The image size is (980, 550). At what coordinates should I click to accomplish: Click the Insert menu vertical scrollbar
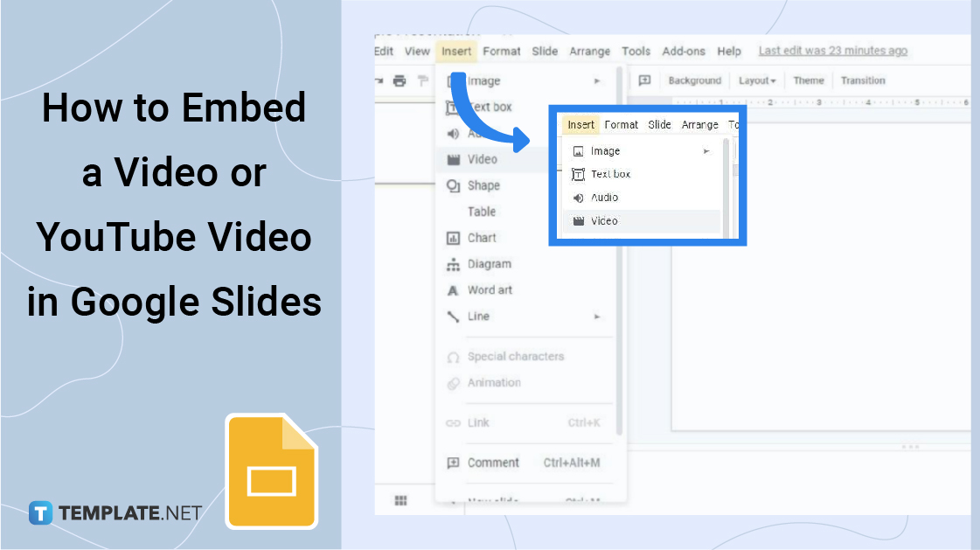point(619,250)
